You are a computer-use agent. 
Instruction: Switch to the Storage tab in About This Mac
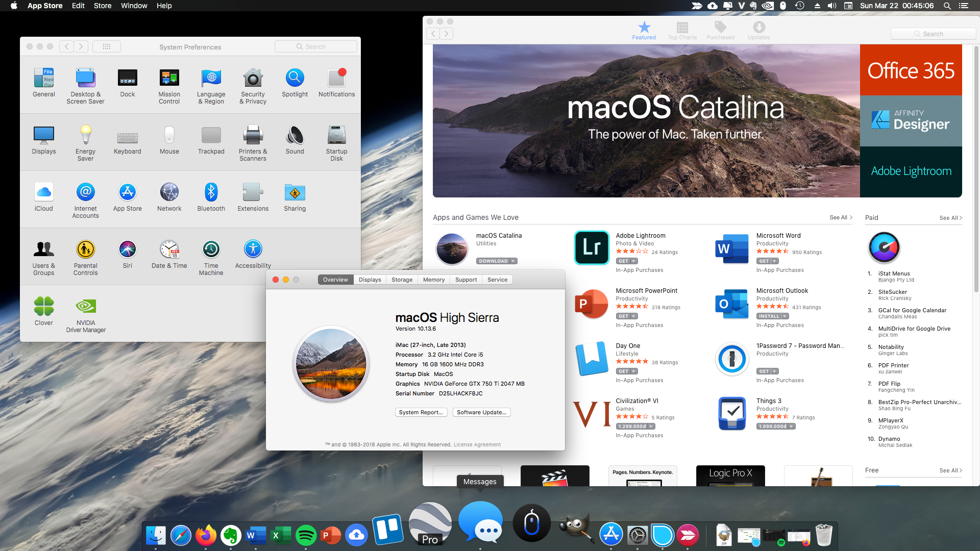click(401, 279)
